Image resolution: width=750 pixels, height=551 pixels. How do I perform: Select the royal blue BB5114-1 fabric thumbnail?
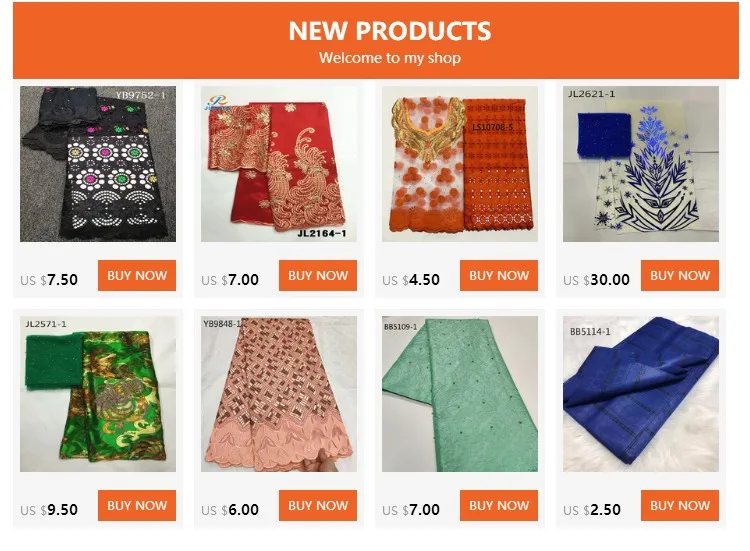tap(640, 394)
